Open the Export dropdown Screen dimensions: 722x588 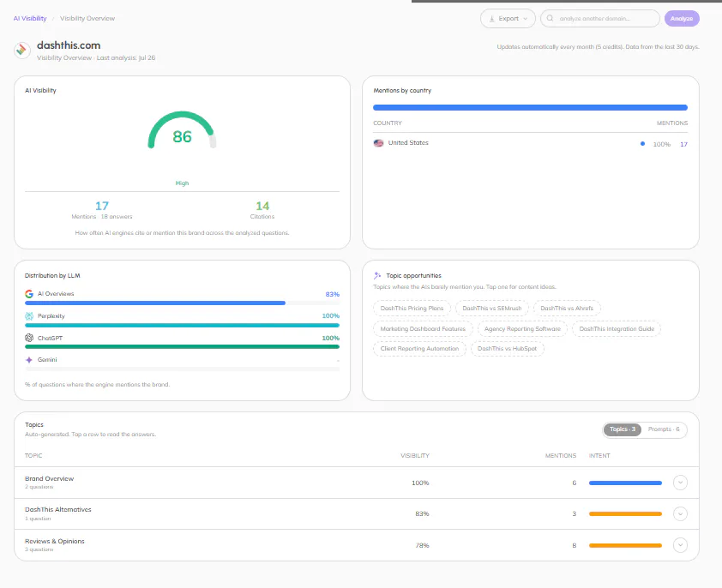508,18
